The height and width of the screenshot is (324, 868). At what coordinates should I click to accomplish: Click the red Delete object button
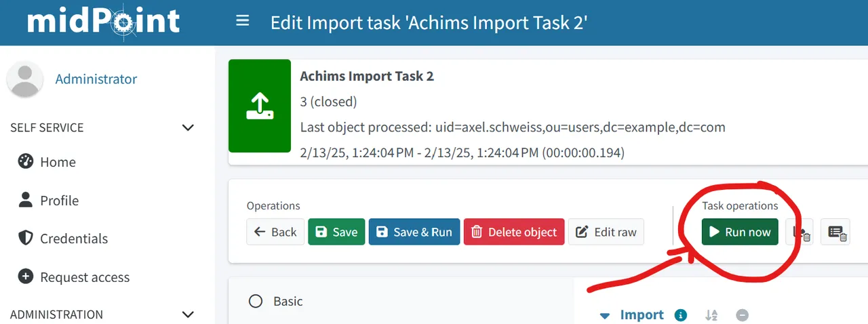(x=514, y=232)
